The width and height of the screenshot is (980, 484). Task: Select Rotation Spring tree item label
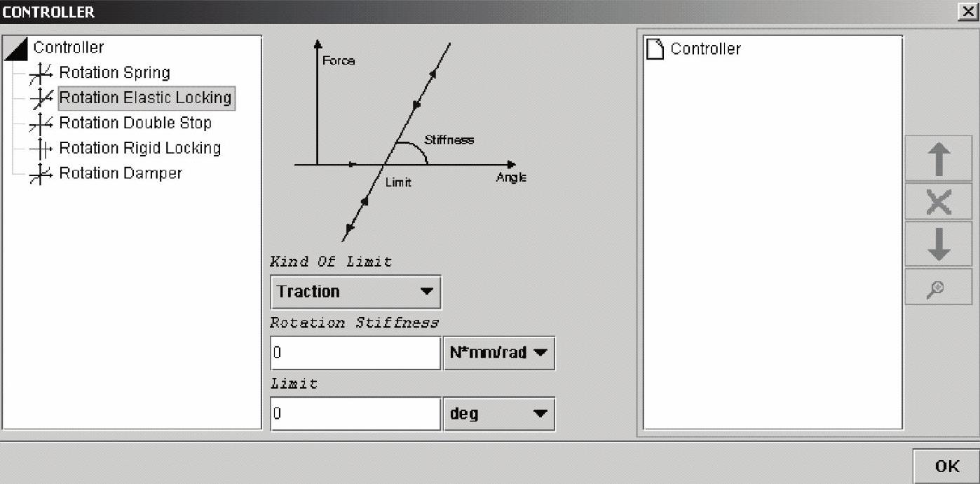(x=114, y=73)
